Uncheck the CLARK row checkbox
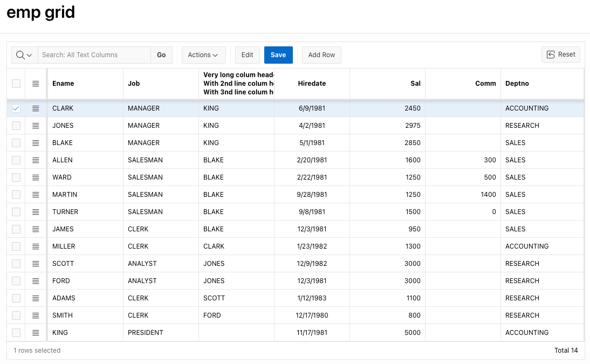 click(x=16, y=108)
